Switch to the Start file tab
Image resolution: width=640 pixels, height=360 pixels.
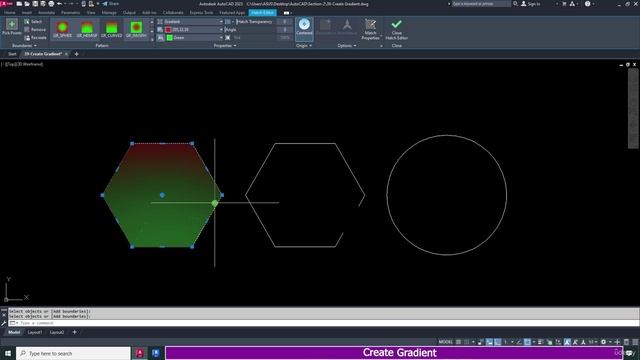click(12, 54)
